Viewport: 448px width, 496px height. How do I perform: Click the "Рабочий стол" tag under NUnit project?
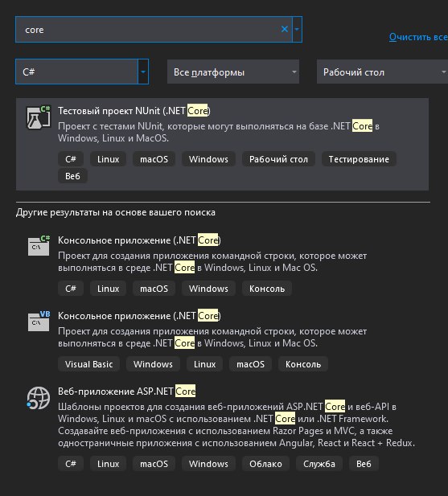pyautogui.click(x=278, y=159)
